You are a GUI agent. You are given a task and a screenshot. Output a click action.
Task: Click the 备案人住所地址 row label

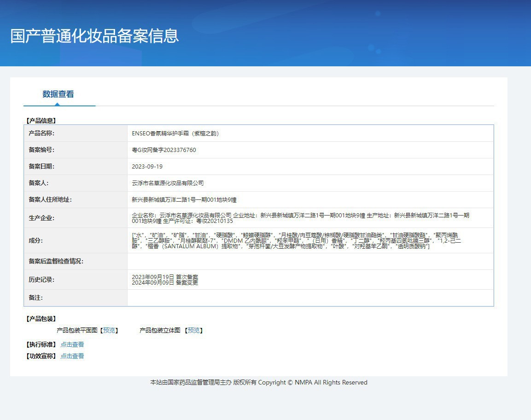click(x=50, y=199)
